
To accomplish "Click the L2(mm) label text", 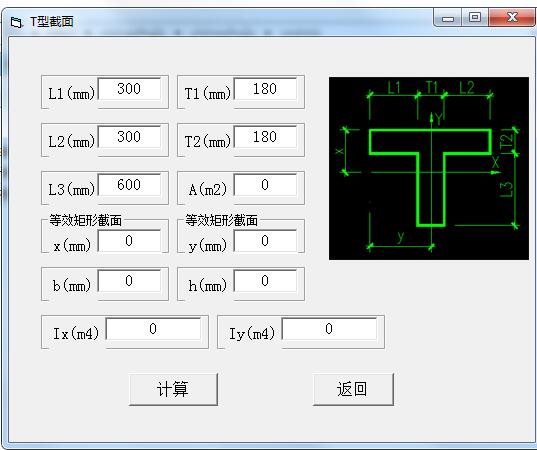I will (x=71, y=141).
